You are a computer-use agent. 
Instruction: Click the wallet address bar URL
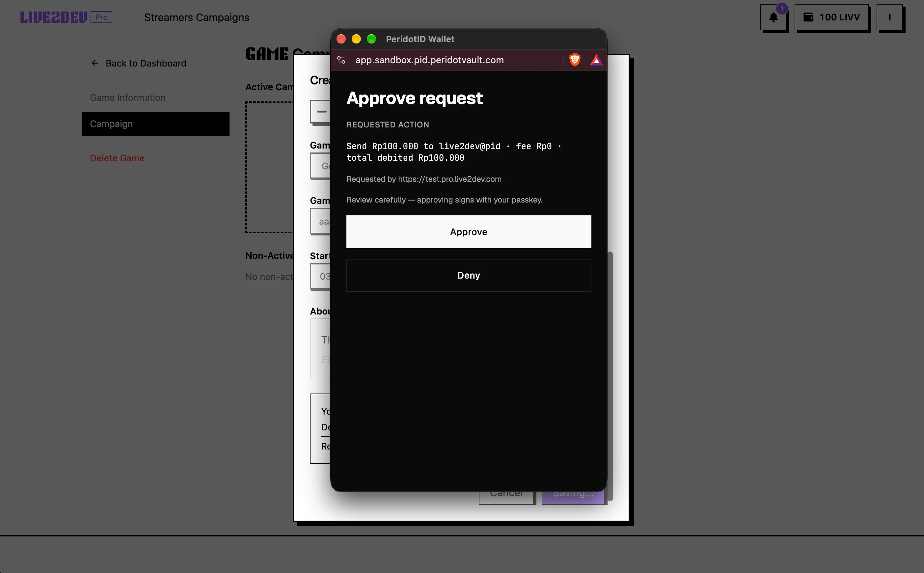430,60
